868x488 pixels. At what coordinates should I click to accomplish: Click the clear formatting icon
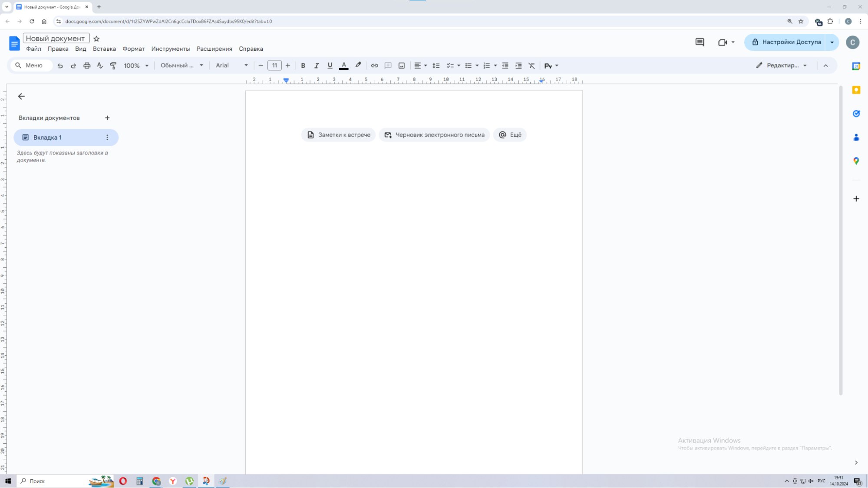[531, 66]
